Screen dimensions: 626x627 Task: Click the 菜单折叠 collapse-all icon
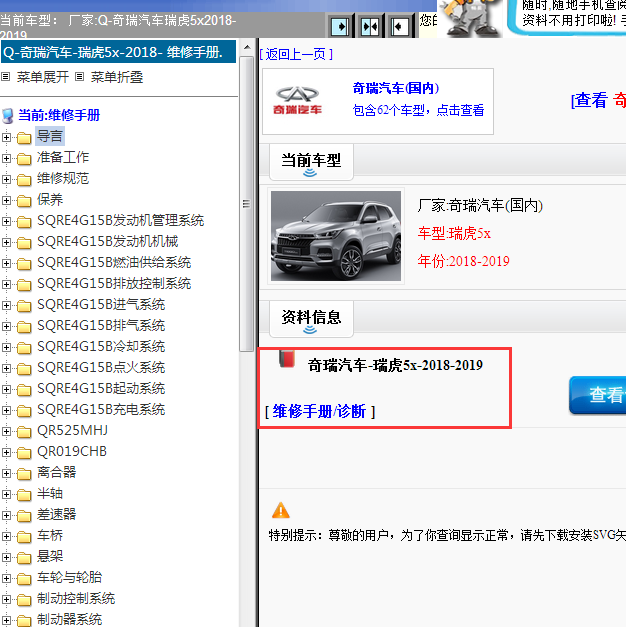click(x=80, y=76)
